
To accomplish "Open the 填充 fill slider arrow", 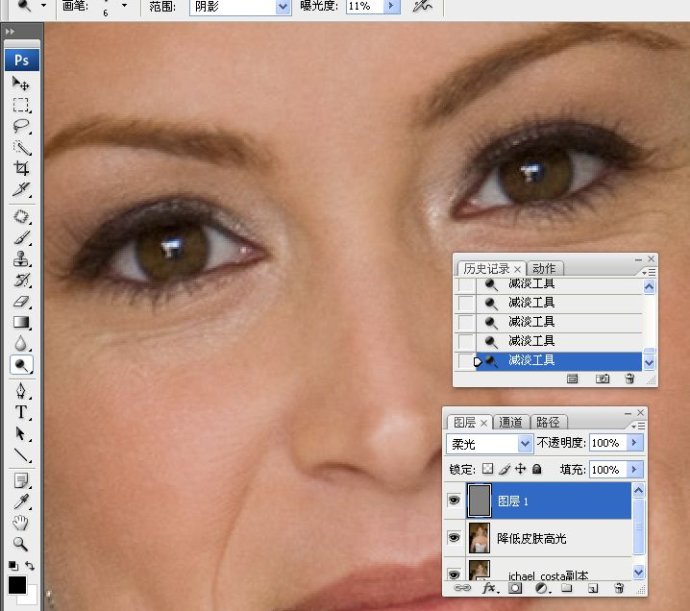I will point(635,470).
